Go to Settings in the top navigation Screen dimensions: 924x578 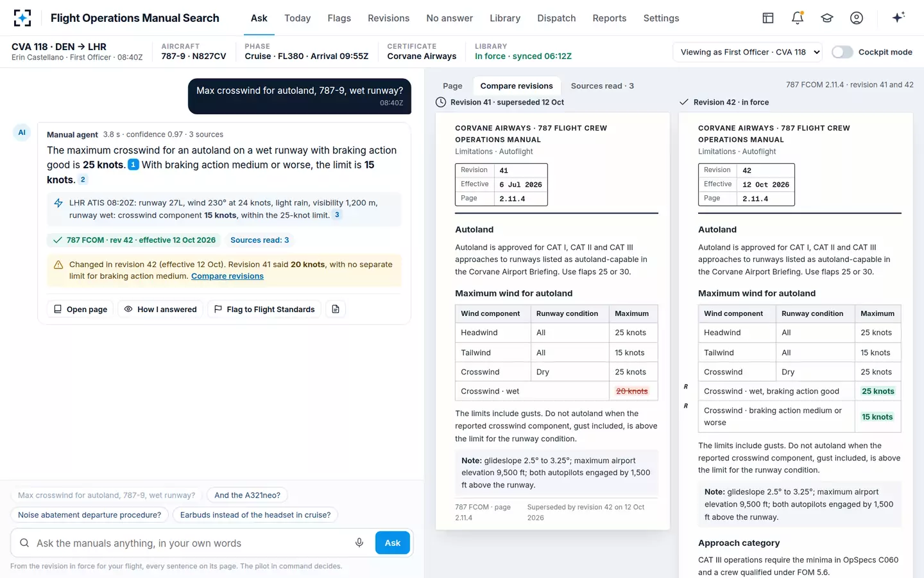point(661,18)
